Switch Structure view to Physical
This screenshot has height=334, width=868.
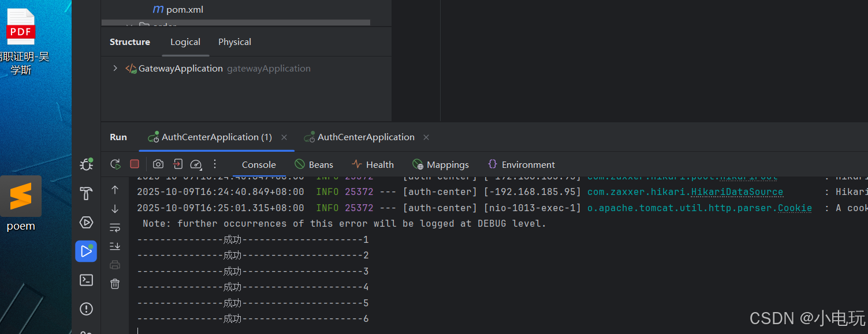[x=234, y=42]
